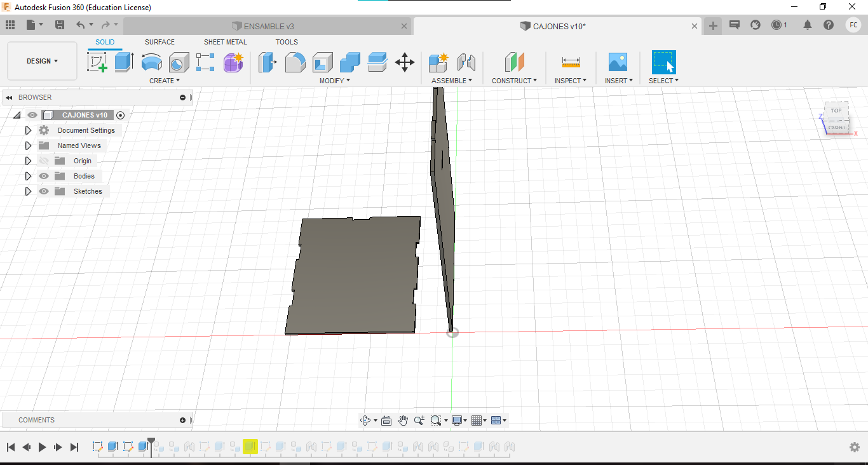Screen dimensions: 868x465
Task: Jump to the timeline beginning
Action: click(x=11, y=447)
